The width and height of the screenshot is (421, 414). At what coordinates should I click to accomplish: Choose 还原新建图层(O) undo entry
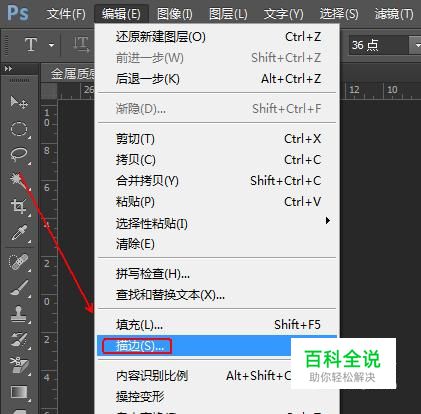(x=218, y=37)
